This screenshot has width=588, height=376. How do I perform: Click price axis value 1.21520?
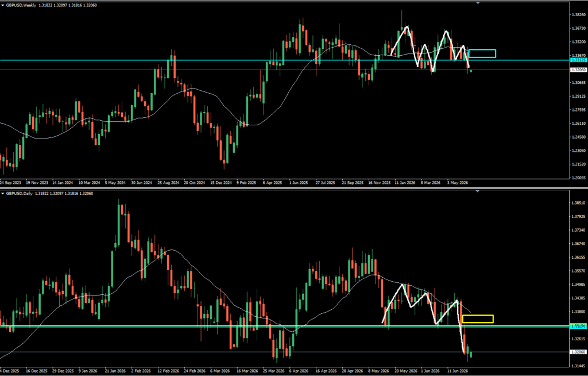579,164
